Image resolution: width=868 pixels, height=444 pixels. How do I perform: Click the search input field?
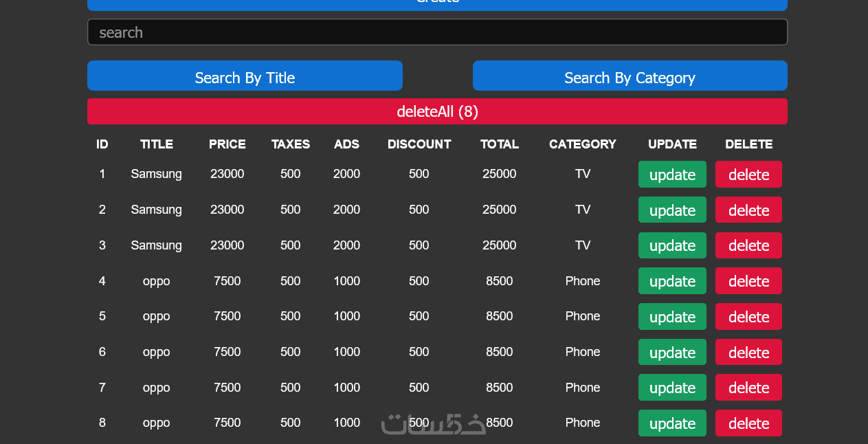tap(437, 32)
